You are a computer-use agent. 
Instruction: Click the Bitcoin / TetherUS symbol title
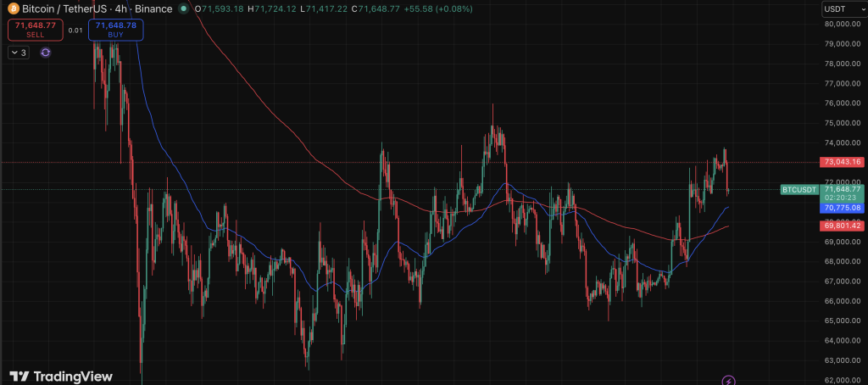click(x=59, y=9)
